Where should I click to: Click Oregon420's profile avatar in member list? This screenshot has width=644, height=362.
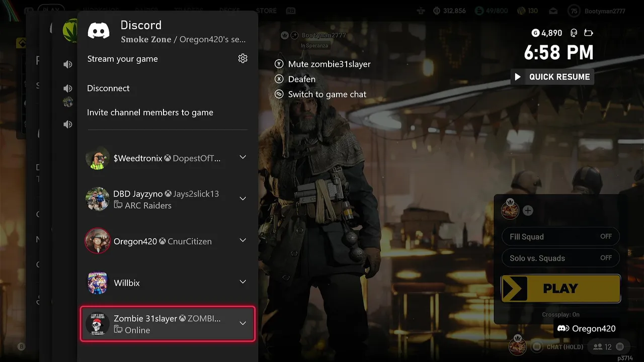pyautogui.click(x=98, y=241)
